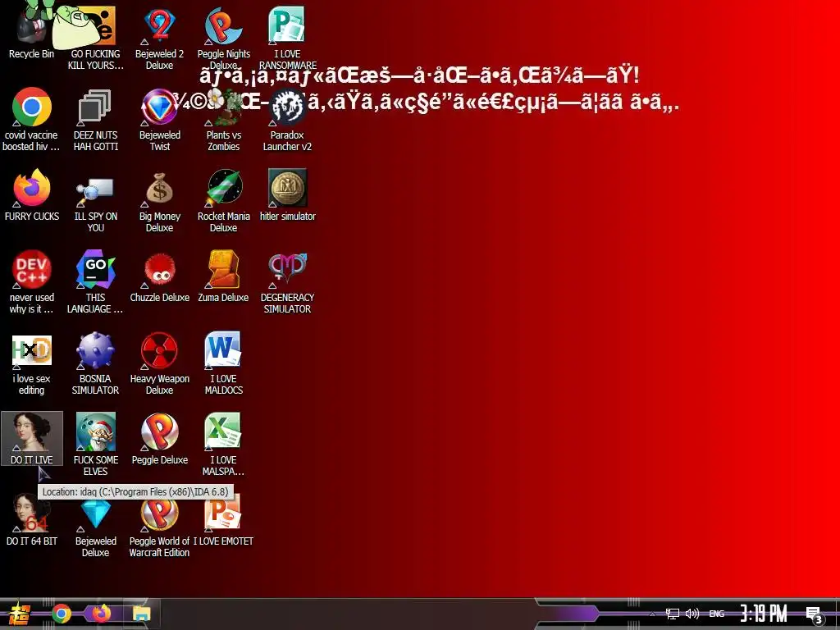Select the blue spiked-mine desktop icon
The height and width of the screenshot is (630, 840).
[x=95, y=363]
